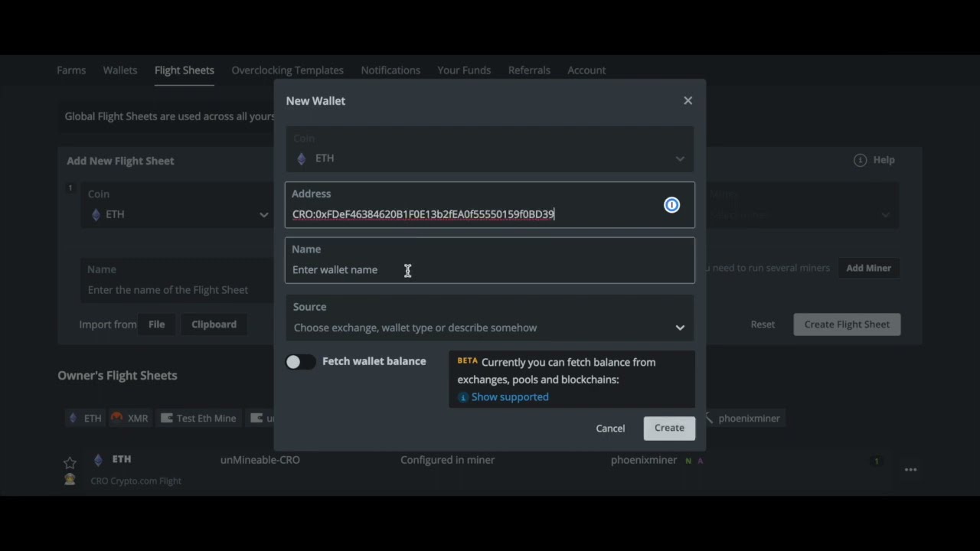Screen dimensions: 980x551
Task: Switch to the Wallets tab
Action: tap(120, 70)
